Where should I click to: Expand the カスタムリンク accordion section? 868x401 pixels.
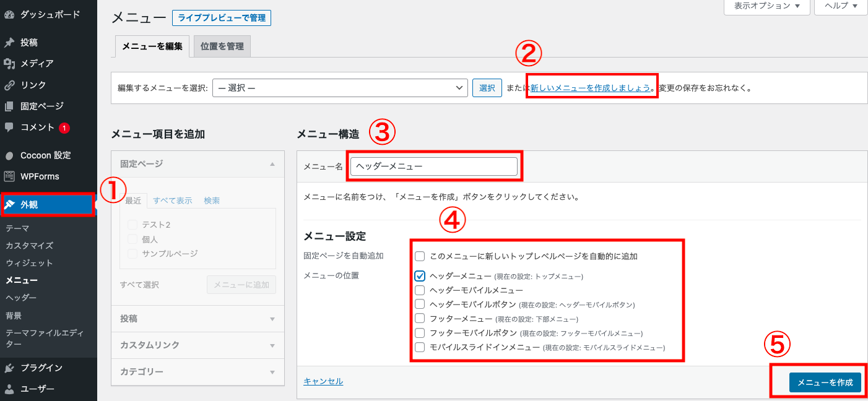click(x=197, y=345)
